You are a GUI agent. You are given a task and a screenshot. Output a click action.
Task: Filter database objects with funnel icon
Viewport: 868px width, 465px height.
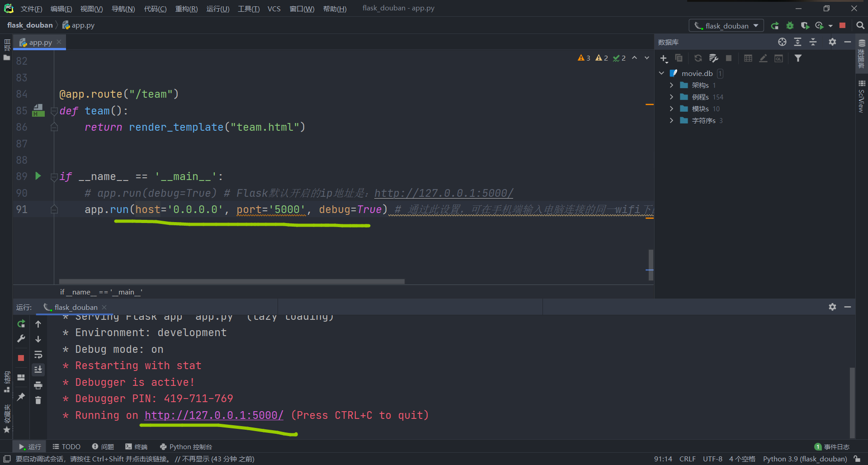click(x=798, y=58)
